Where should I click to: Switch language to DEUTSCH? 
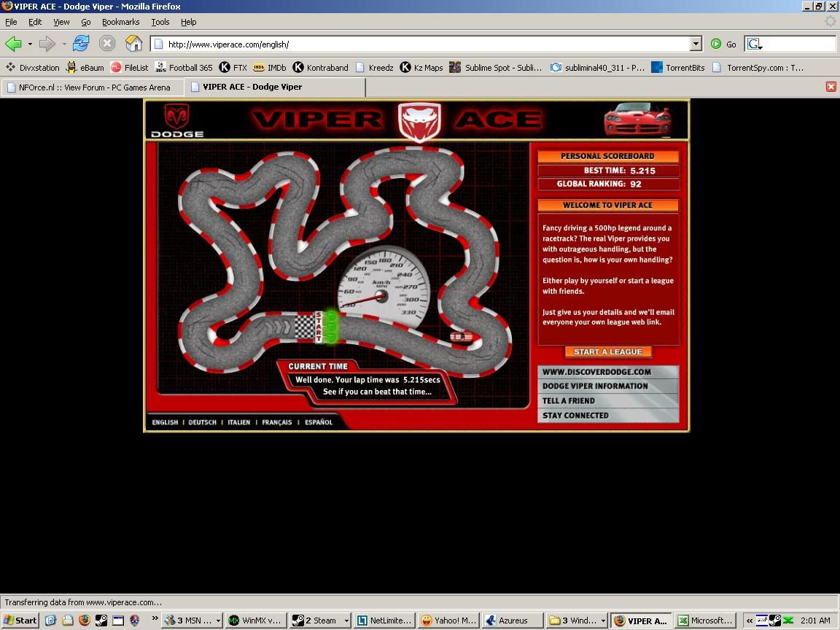pos(203,422)
